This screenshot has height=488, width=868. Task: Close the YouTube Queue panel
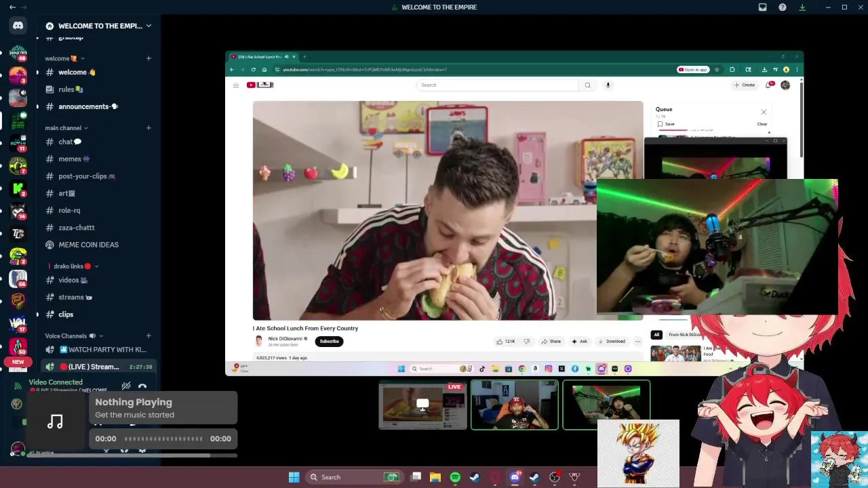(x=764, y=112)
